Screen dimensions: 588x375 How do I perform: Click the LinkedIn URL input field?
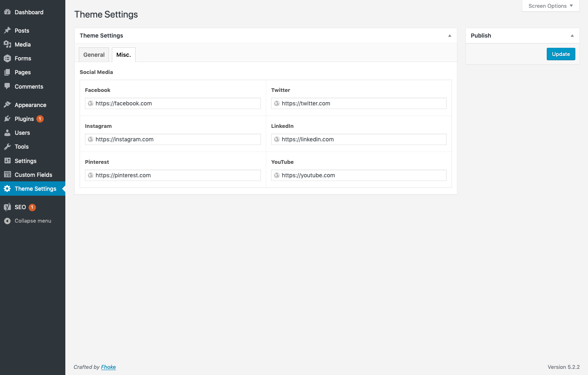[x=359, y=139]
